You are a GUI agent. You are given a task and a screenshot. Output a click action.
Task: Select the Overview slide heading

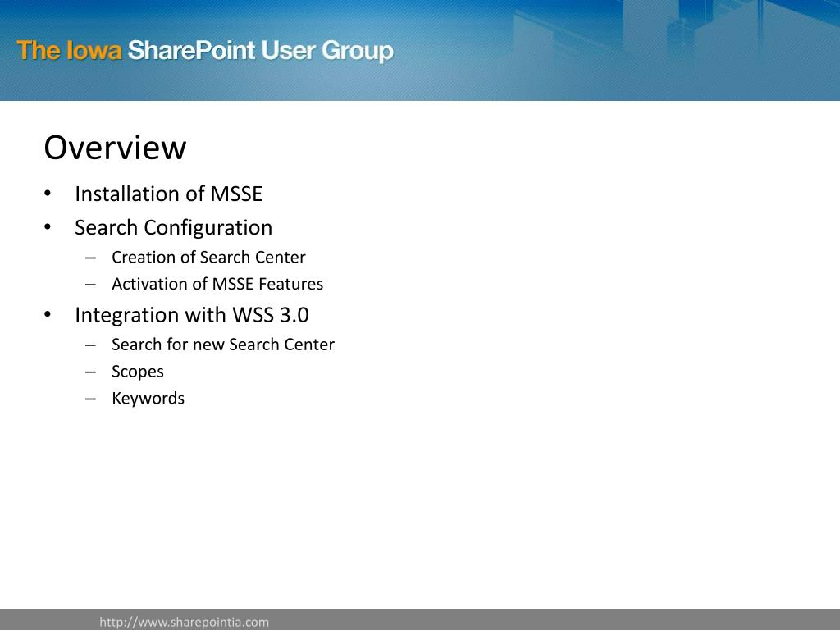(x=115, y=148)
